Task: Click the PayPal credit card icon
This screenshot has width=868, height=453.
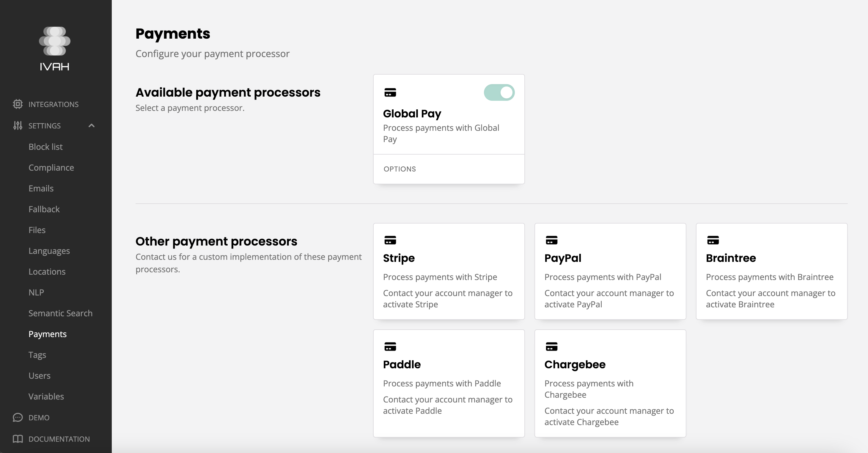Action: [x=552, y=240]
